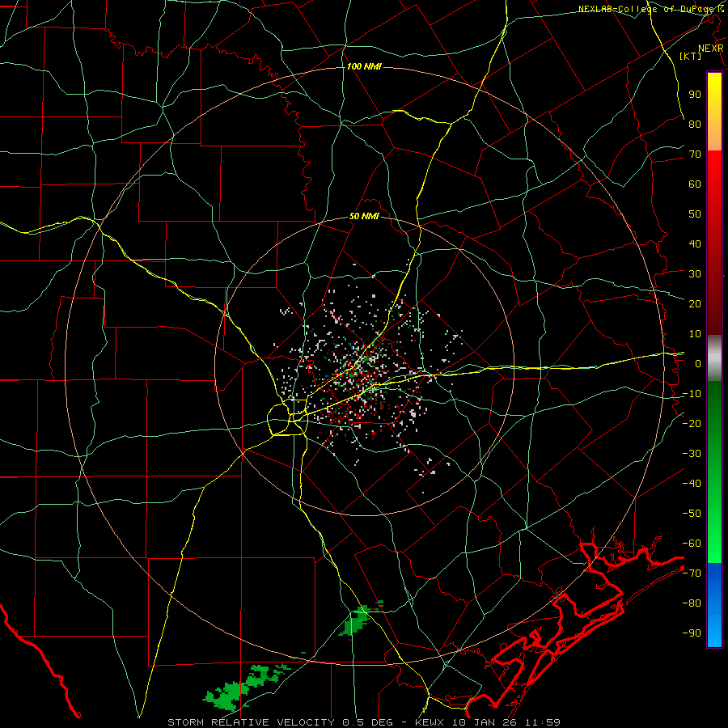
Task: Click "0.5 DEG" elevation in the caption
Action: [368, 722]
